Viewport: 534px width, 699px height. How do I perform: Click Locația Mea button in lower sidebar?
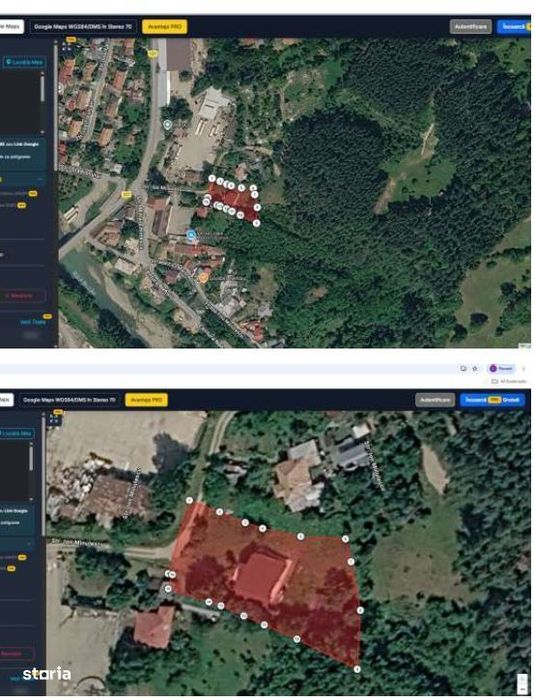[16, 433]
